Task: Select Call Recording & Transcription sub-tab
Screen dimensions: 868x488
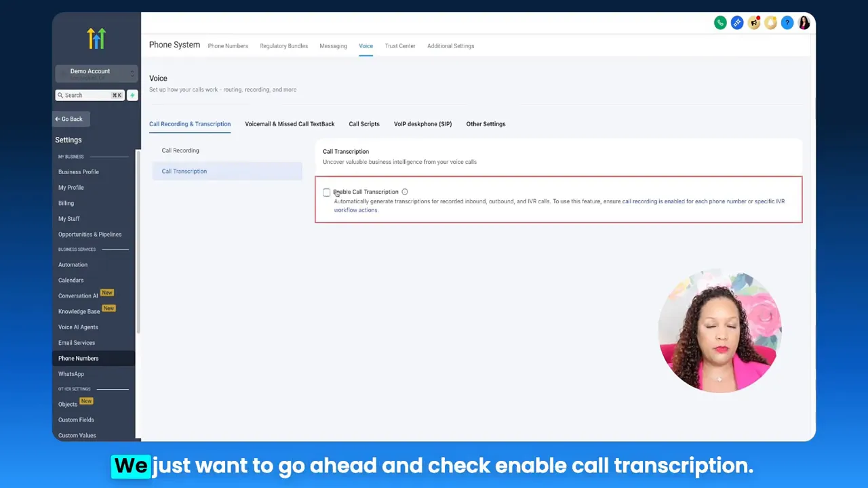Action: 190,124
